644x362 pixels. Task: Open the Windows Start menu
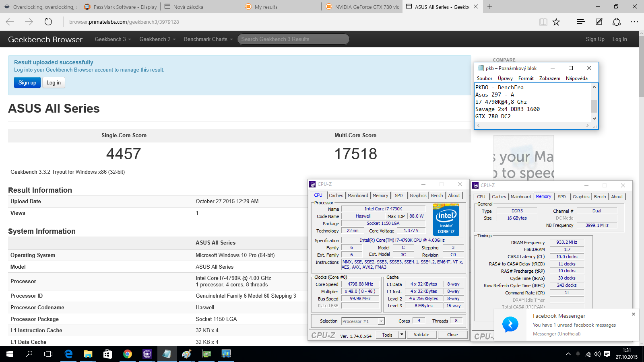coord(10,354)
